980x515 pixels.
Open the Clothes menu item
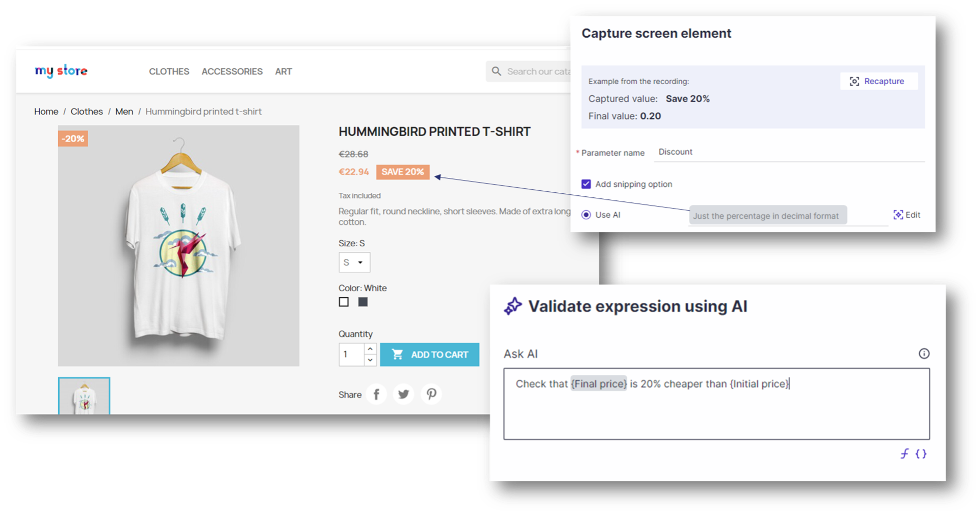click(x=169, y=71)
